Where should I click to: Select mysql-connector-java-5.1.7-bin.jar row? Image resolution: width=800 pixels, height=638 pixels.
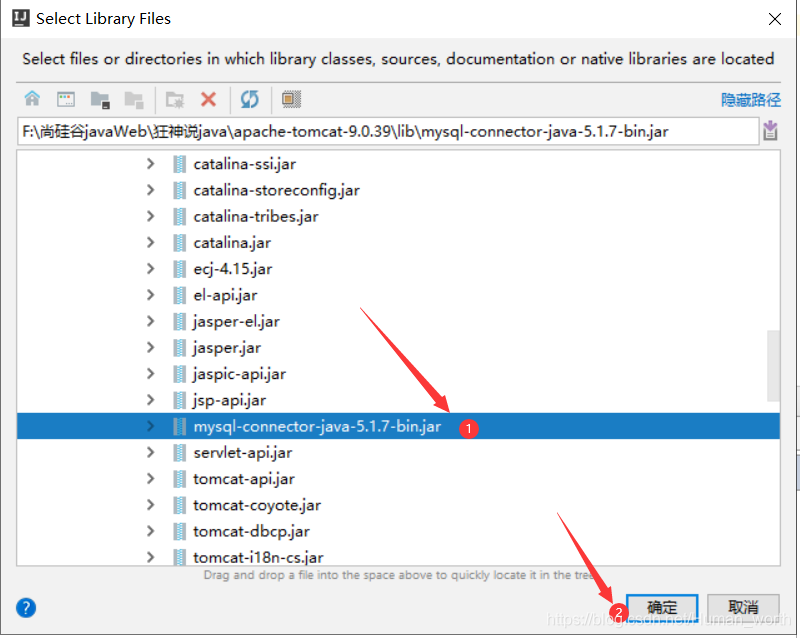point(398,426)
